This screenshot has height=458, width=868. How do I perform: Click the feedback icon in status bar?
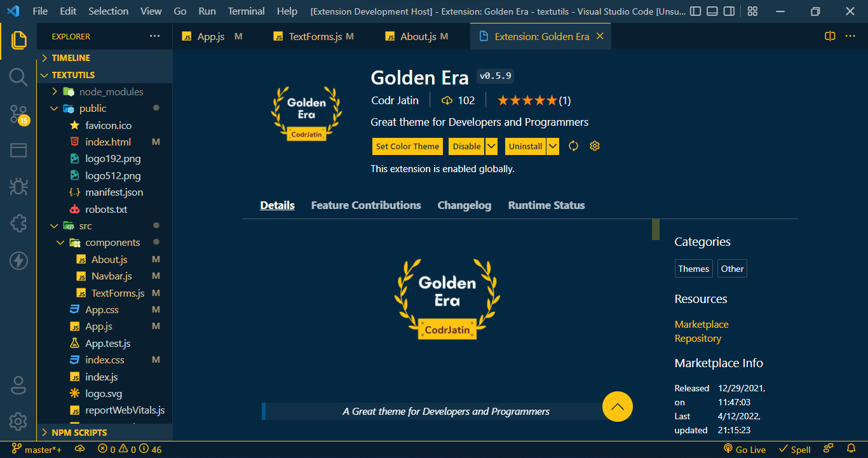click(829, 449)
